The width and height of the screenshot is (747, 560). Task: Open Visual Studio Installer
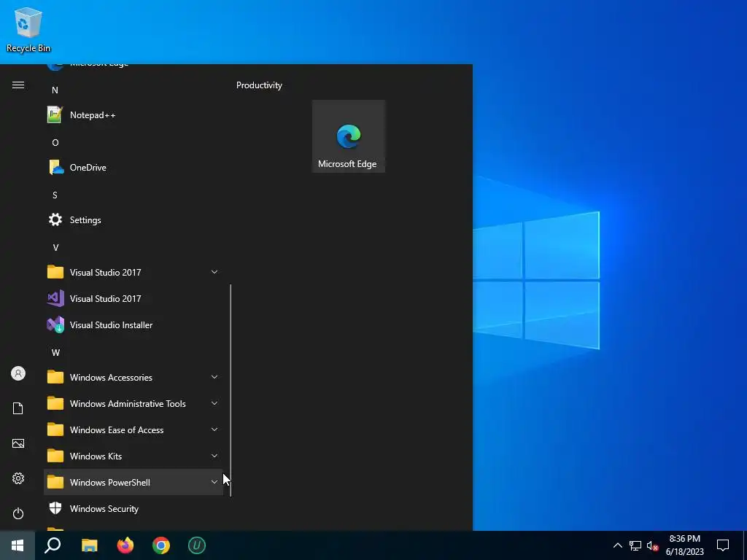[133, 324]
